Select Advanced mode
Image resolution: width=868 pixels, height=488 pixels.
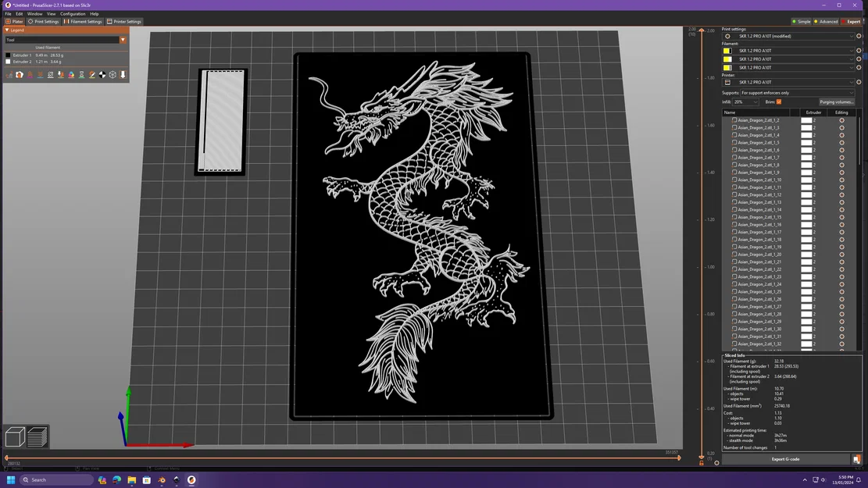826,22
